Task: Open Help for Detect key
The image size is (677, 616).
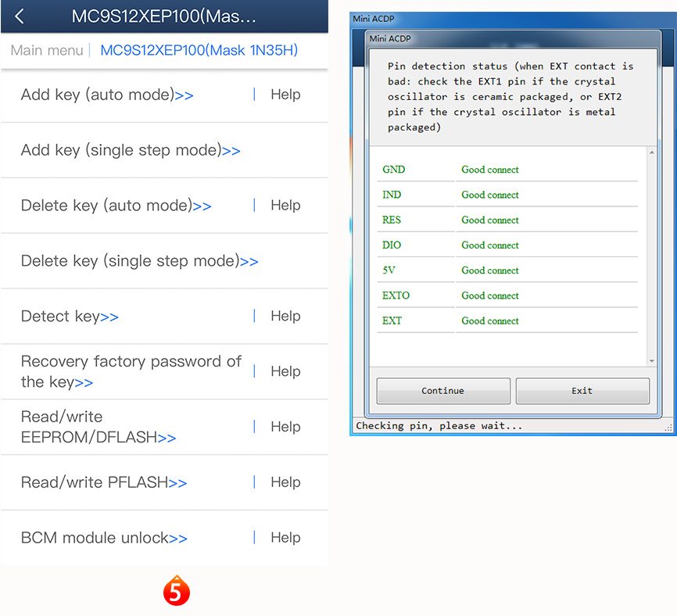Action: point(285,317)
